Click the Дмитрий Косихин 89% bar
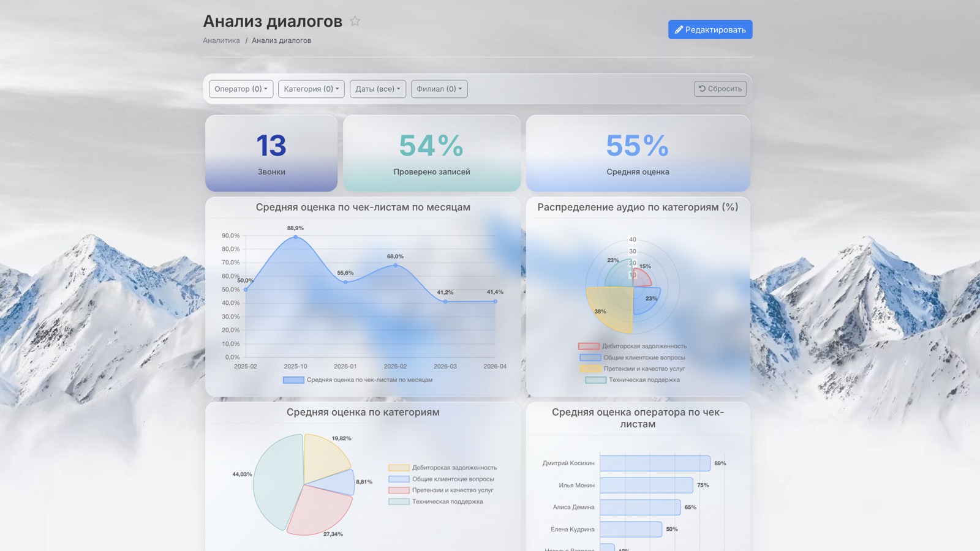The height and width of the screenshot is (551, 980). (655, 463)
